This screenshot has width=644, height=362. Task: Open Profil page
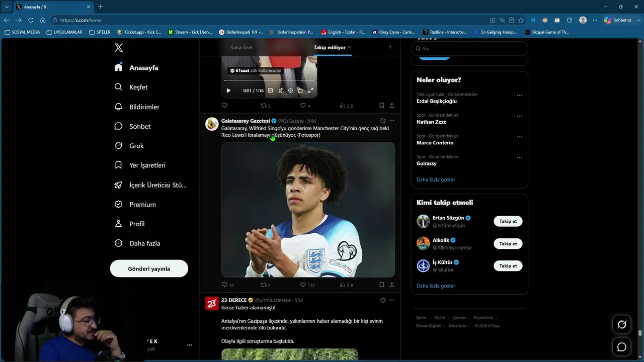(x=129, y=224)
